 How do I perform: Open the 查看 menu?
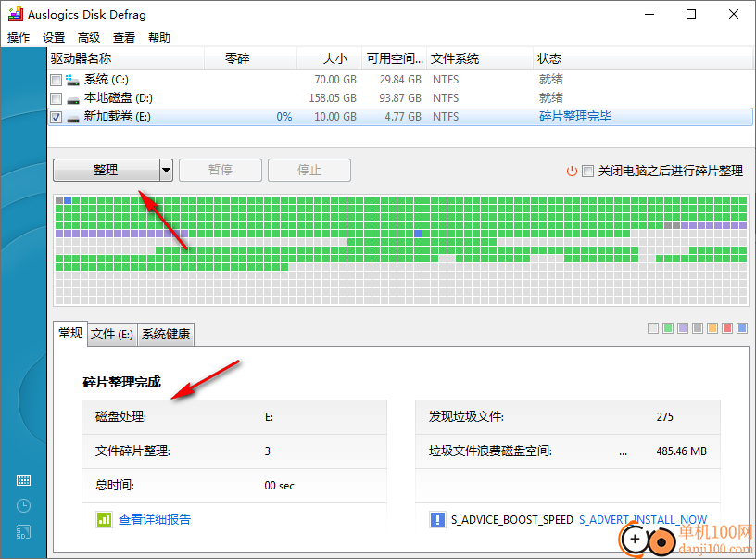point(124,38)
